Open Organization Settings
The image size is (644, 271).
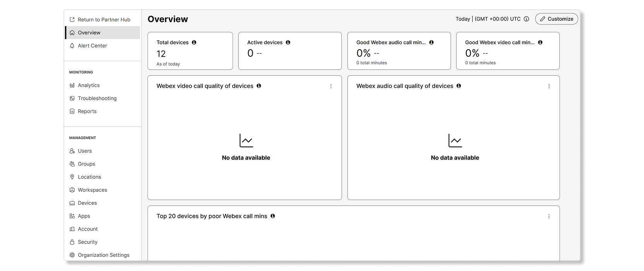click(x=103, y=255)
